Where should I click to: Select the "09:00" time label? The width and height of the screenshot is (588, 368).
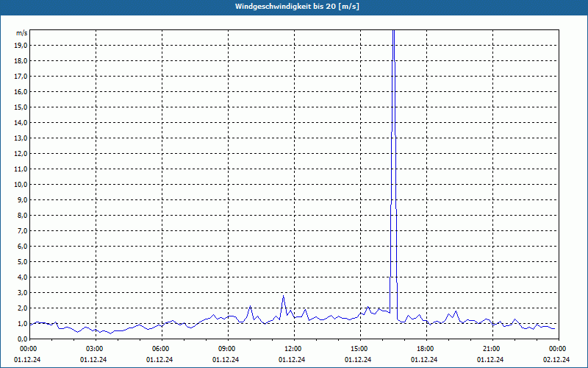(x=227, y=349)
